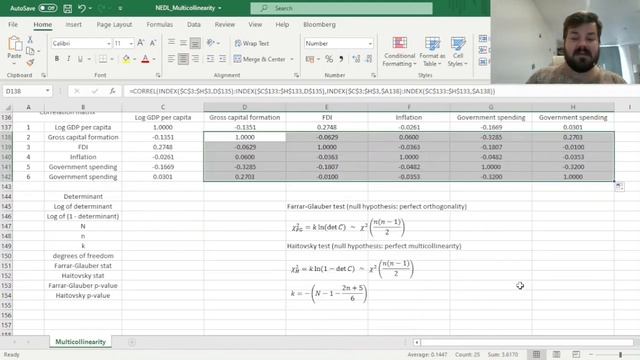
Task: Click Decrease Indent icon
Action: pos(210,59)
